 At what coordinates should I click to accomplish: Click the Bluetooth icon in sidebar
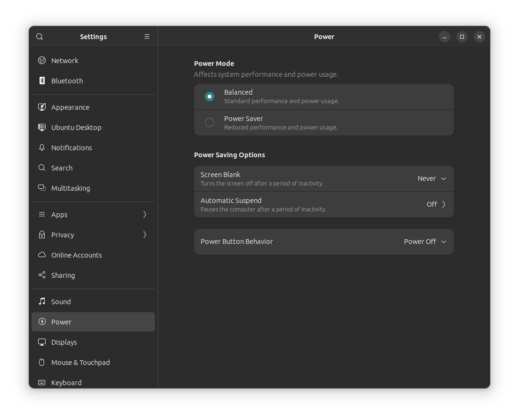point(42,81)
